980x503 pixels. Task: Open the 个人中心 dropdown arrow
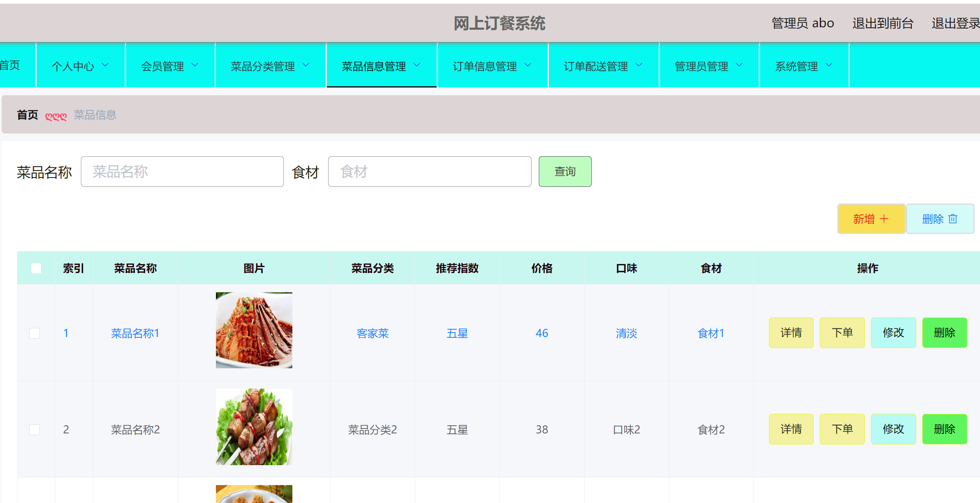106,65
